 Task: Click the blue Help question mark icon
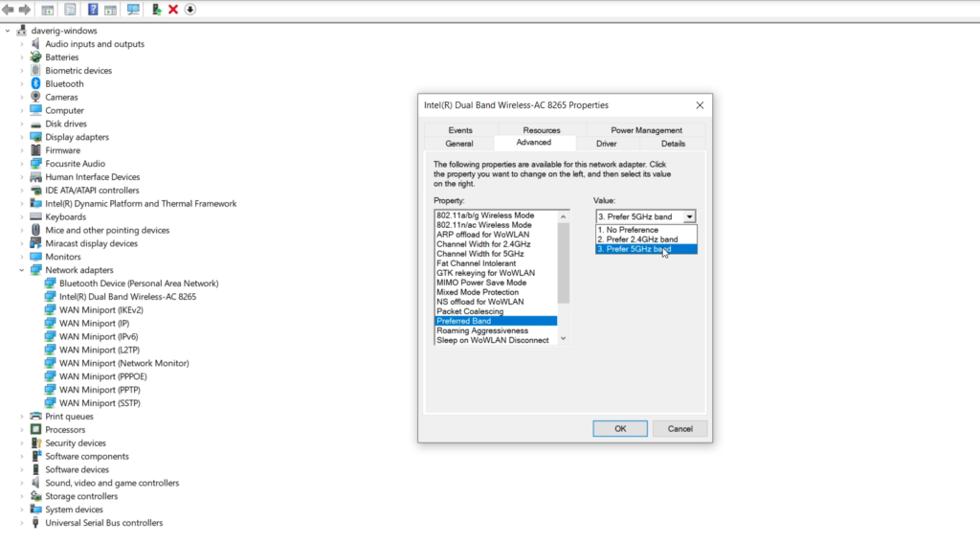93,10
